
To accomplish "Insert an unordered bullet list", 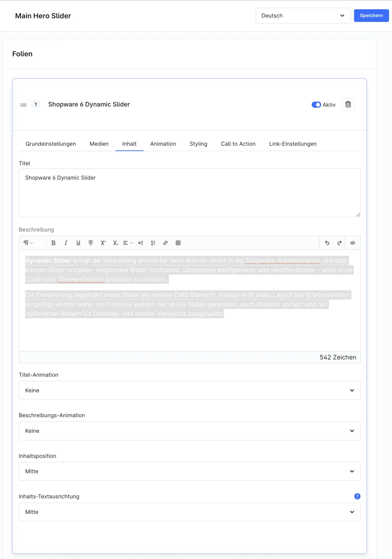I will (x=141, y=243).
